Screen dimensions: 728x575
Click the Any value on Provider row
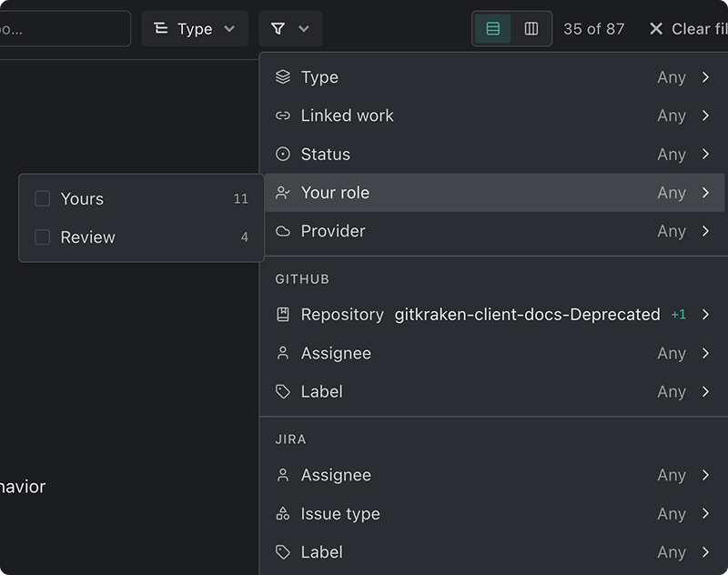click(x=672, y=232)
